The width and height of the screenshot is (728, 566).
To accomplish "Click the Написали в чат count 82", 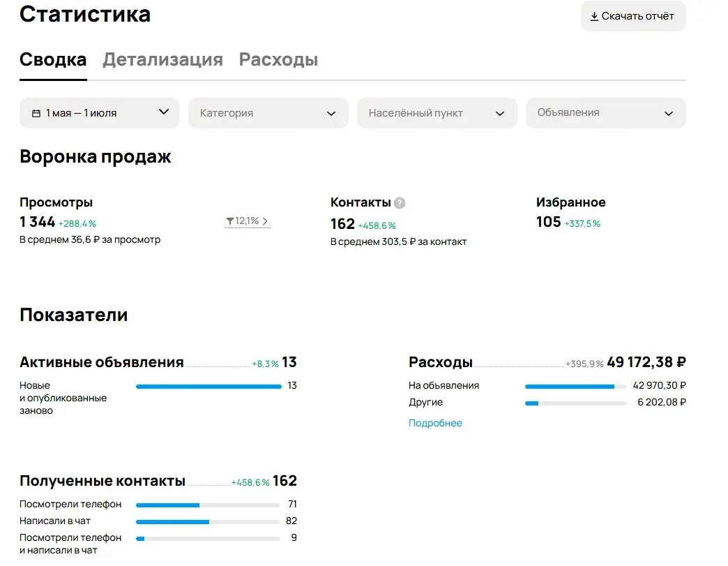I will (x=291, y=521).
